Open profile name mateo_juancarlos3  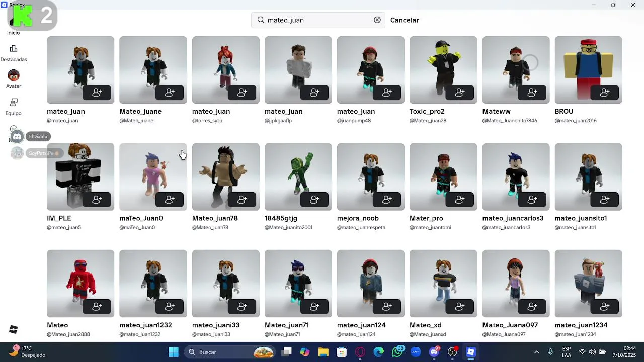pyautogui.click(x=513, y=218)
